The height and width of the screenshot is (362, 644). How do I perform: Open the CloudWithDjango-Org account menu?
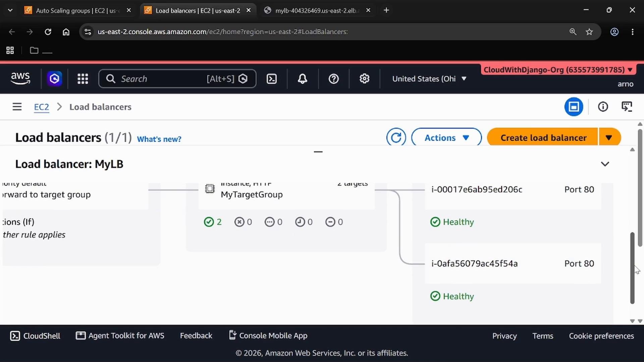click(558, 70)
